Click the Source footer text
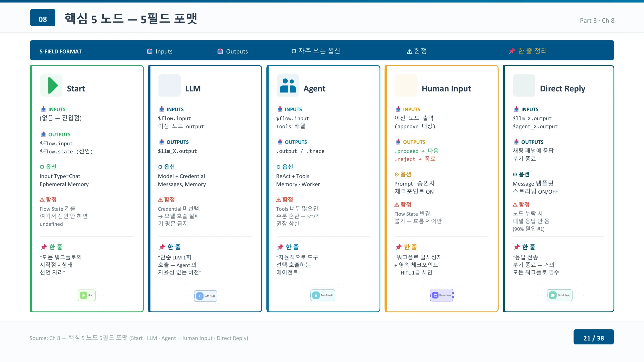Image resolution: width=644 pixels, height=362 pixels. click(139, 338)
